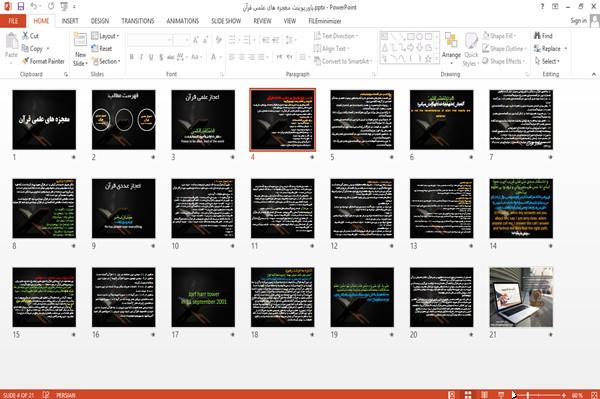
Task: Switch to Slide Sorter view in status bar
Action: point(468,395)
